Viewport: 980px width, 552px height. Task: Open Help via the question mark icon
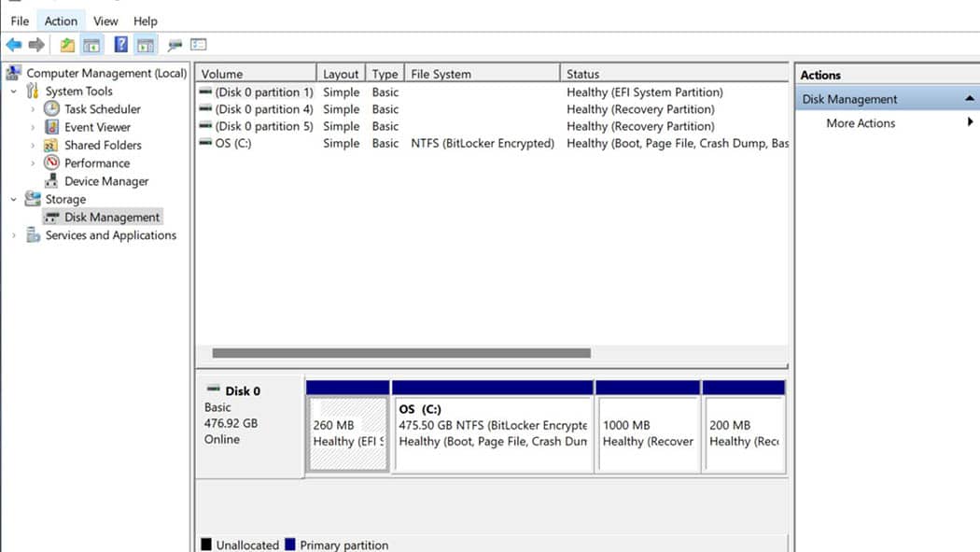point(121,45)
